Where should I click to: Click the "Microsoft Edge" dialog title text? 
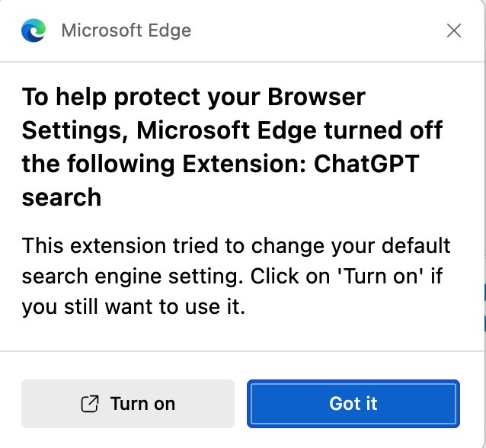pyautogui.click(x=126, y=30)
